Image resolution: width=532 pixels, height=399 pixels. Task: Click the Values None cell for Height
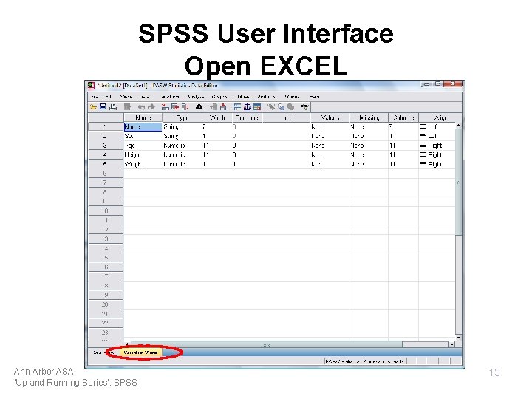point(330,154)
